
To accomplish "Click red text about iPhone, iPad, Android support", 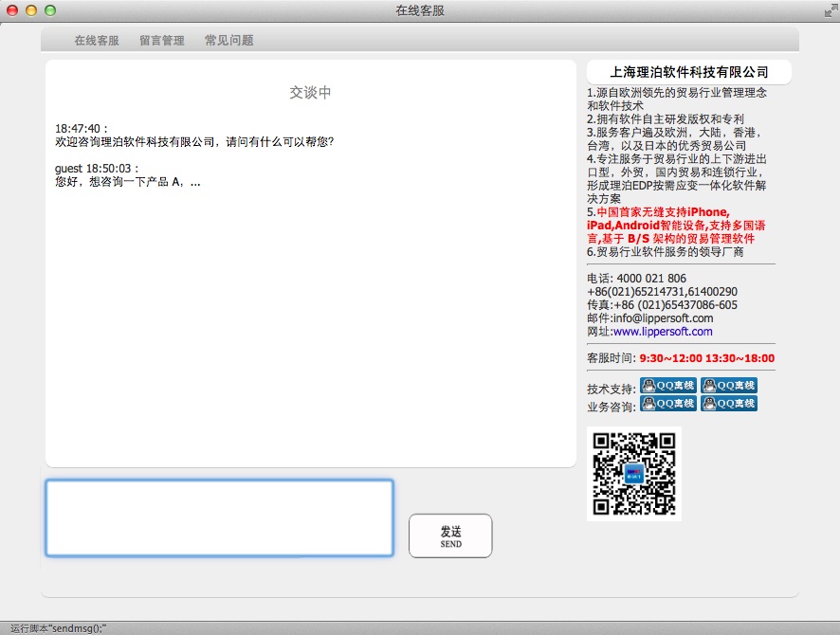I will coord(676,226).
